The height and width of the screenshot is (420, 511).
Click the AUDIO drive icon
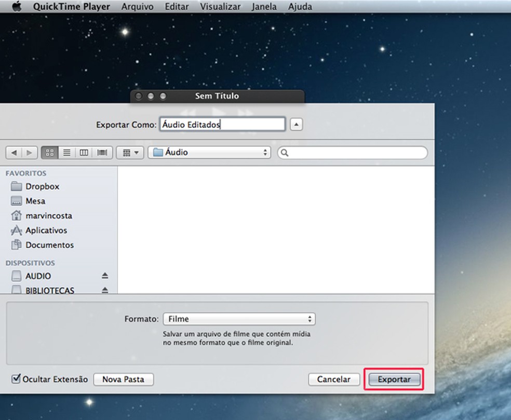point(16,276)
